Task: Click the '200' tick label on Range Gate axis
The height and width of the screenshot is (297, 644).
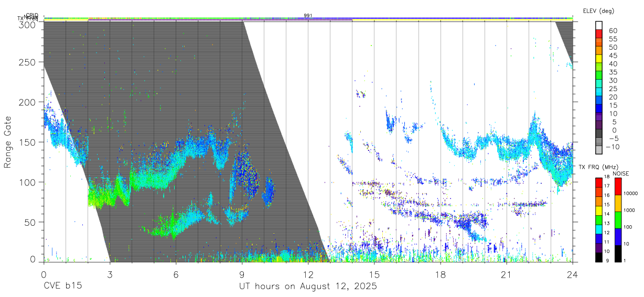Action: [x=27, y=102]
